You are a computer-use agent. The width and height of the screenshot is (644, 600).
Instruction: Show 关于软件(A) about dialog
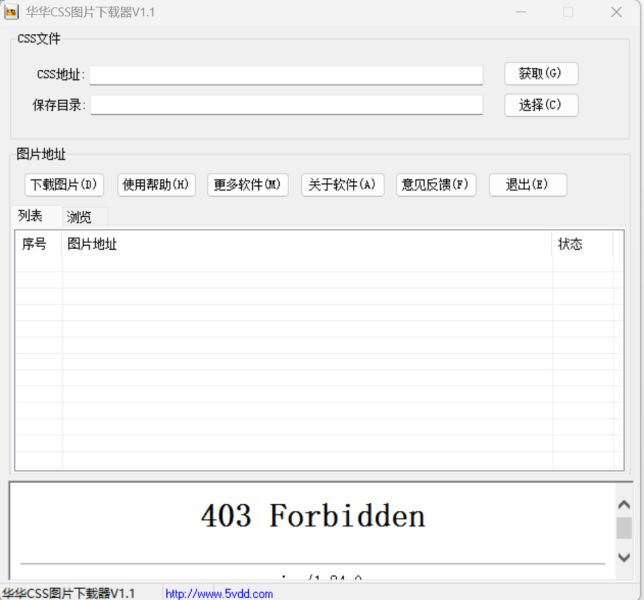[342, 185]
